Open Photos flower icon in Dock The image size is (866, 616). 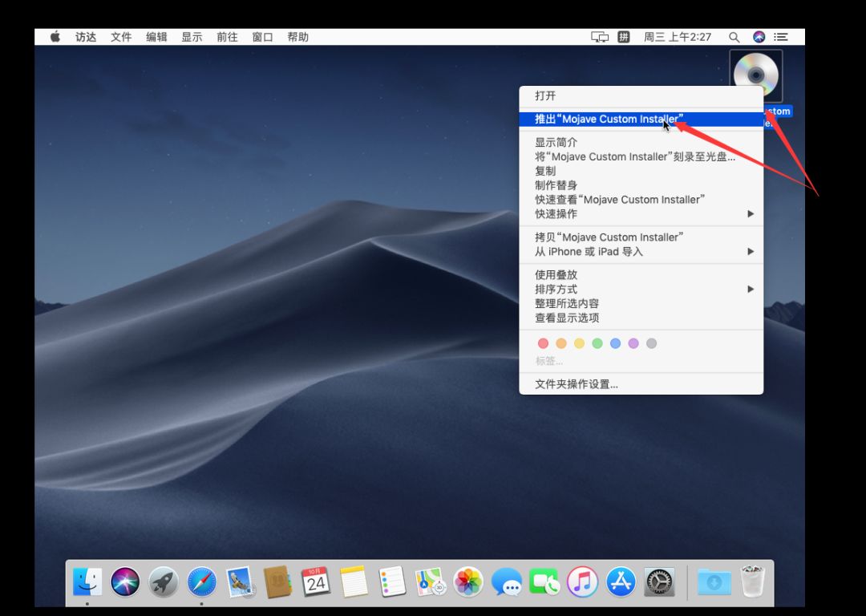point(468,582)
